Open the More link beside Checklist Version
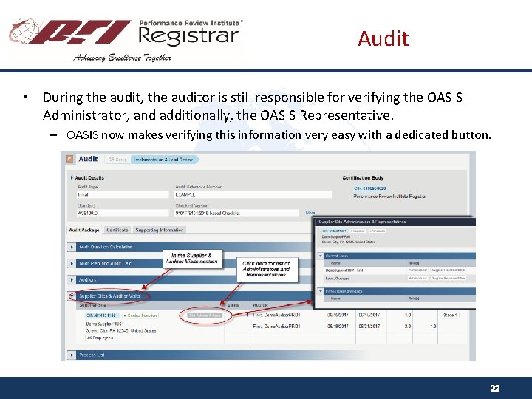 tap(310, 213)
